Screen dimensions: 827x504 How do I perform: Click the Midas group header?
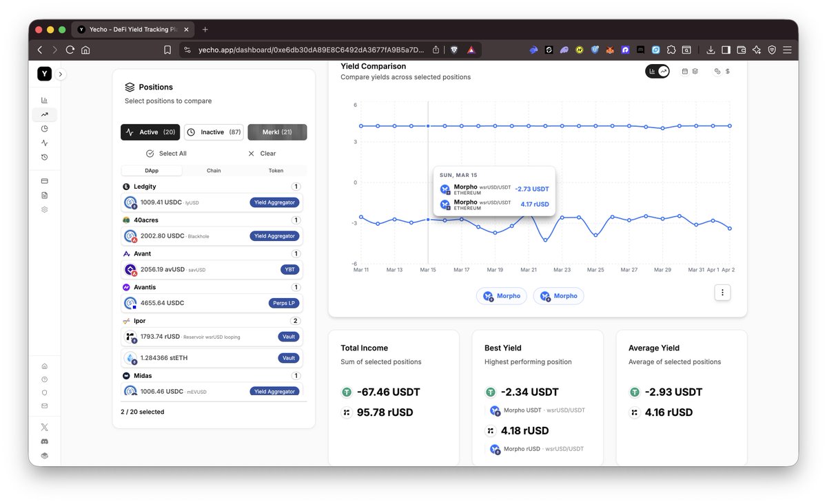point(212,376)
